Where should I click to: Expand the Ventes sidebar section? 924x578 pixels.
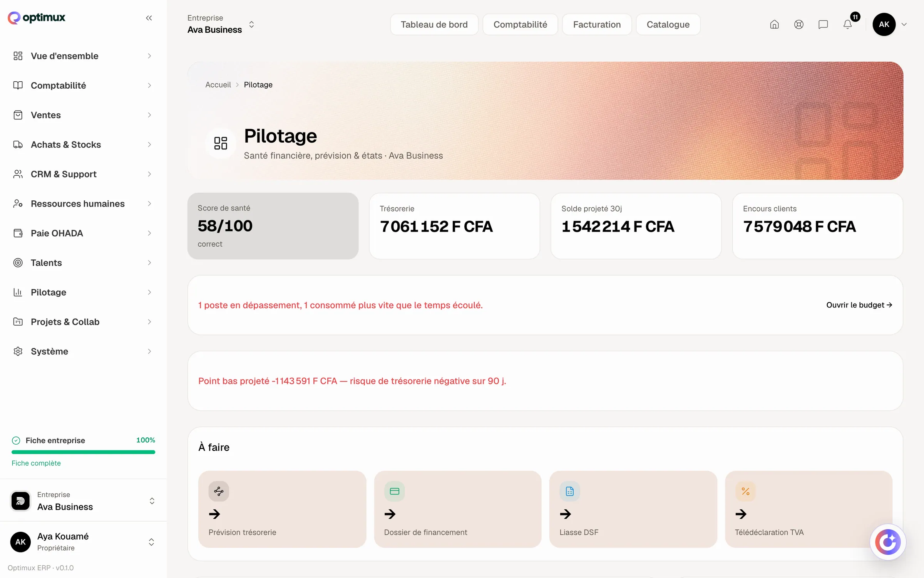click(x=83, y=115)
